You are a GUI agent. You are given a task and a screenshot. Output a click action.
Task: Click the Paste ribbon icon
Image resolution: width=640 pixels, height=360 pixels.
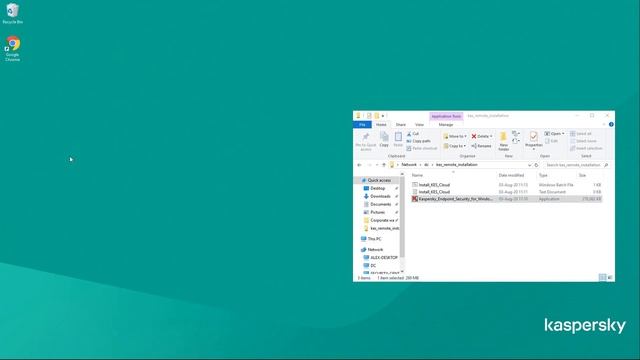[x=398, y=140]
